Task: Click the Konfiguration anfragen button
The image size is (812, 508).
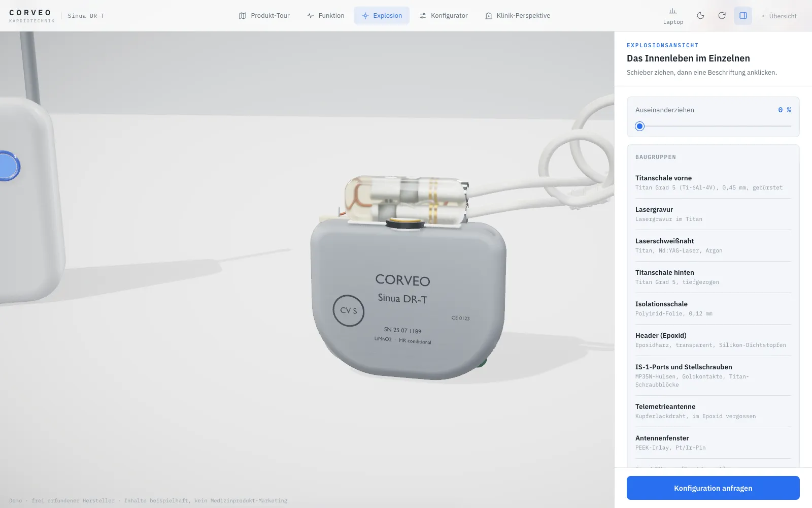Action: (x=713, y=488)
